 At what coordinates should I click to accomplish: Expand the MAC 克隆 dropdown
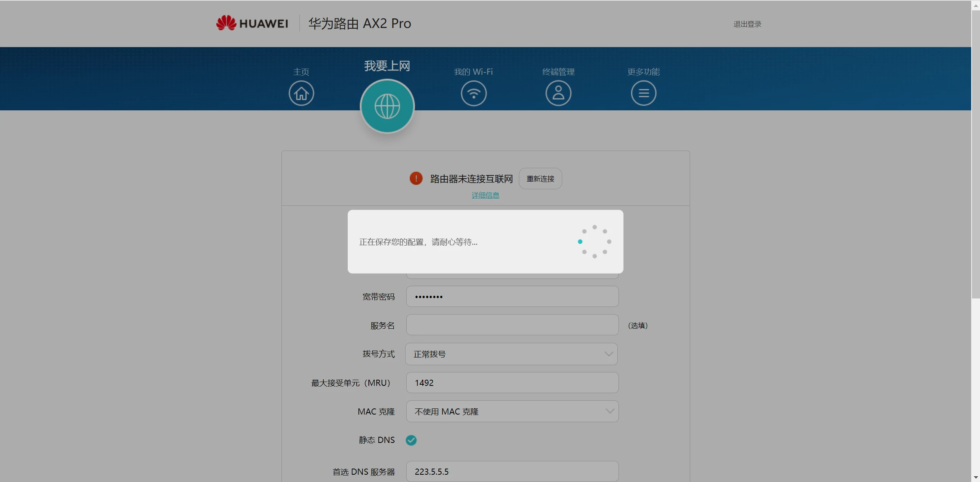click(x=512, y=412)
